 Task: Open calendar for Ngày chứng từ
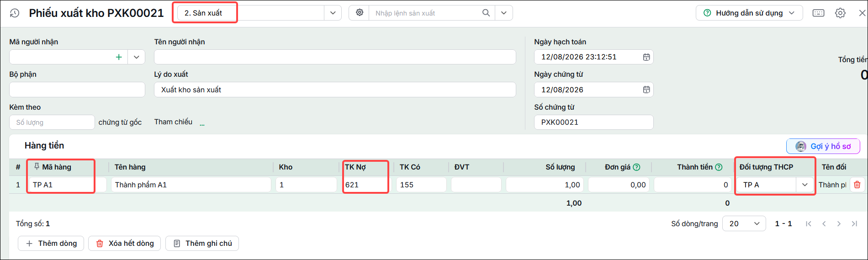(646, 90)
